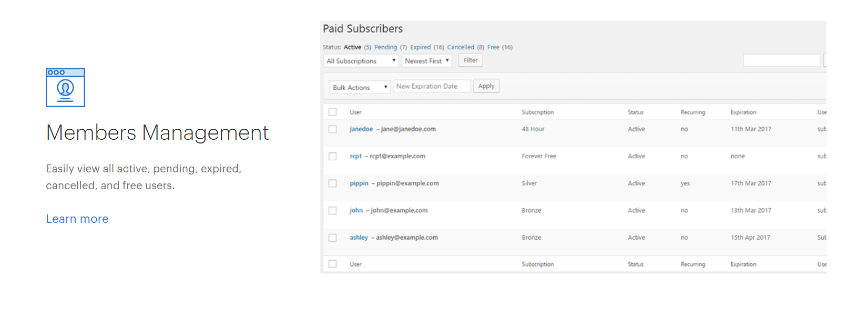Click the Subscription column header at top
868x309 pixels.
click(x=537, y=112)
